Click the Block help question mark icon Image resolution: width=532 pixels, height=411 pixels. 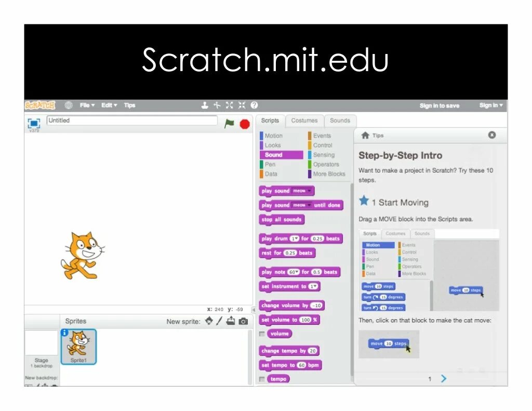254,105
